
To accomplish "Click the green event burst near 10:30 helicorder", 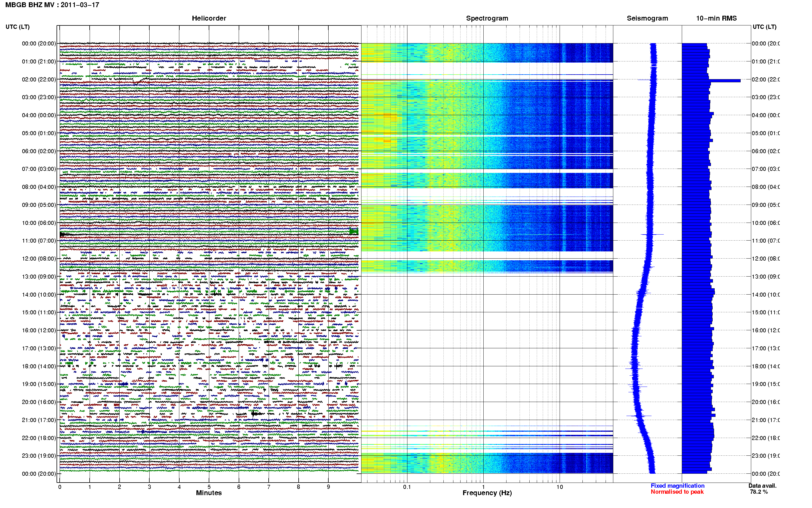I will 354,231.
